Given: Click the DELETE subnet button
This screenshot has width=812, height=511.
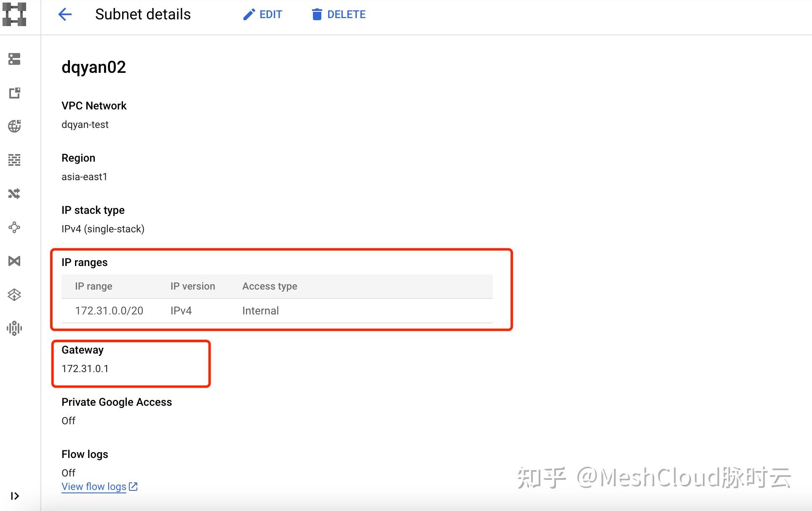Looking at the screenshot, I should pyautogui.click(x=339, y=14).
